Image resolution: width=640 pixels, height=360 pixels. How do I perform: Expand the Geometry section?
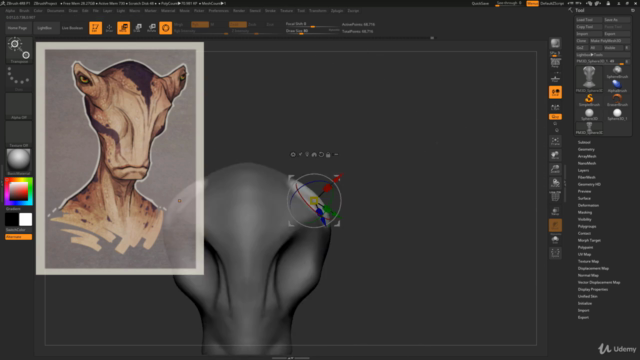tap(586, 149)
